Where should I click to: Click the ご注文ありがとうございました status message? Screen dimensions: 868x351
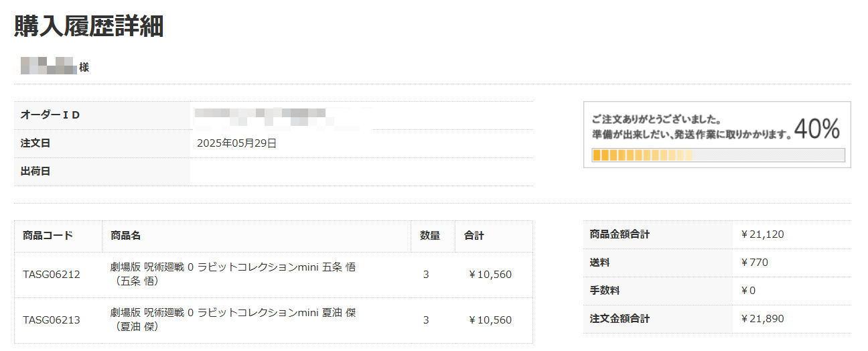click(x=656, y=120)
